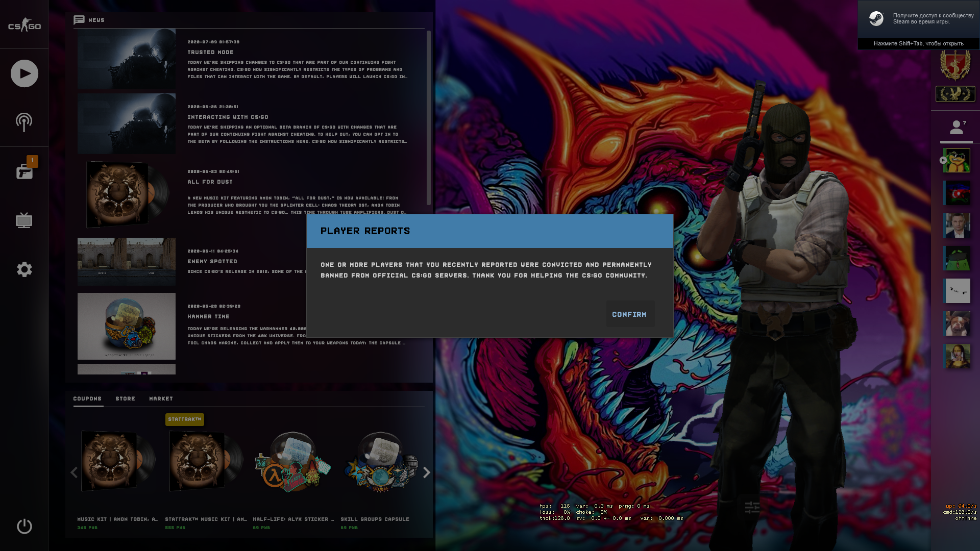
Task: Open the rank medal badge icon
Action: (x=955, y=65)
